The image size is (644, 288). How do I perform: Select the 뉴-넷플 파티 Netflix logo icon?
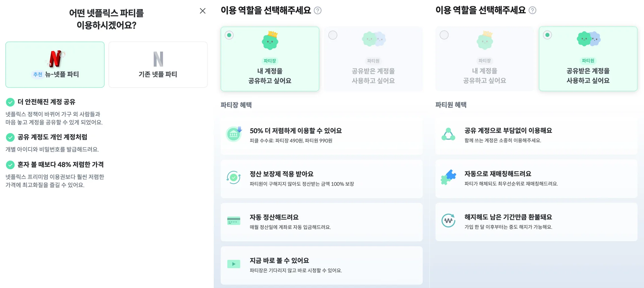coord(55,59)
